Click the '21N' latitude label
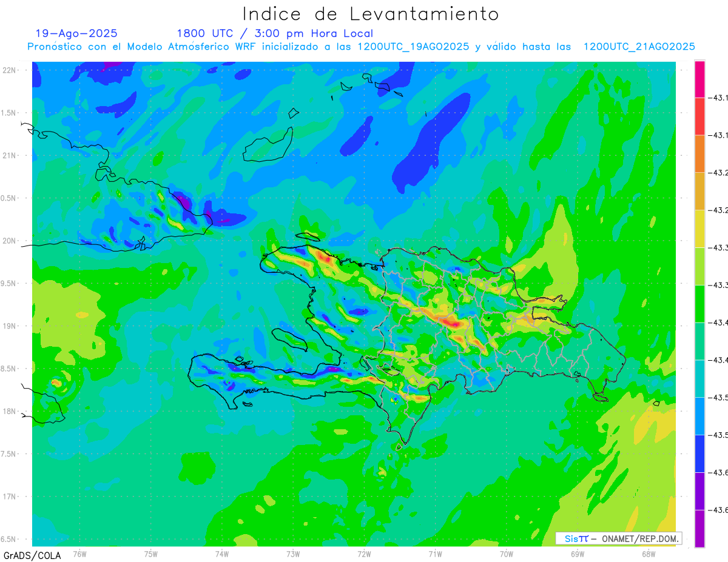Screen dimensions: 728x562 pos(8,155)
